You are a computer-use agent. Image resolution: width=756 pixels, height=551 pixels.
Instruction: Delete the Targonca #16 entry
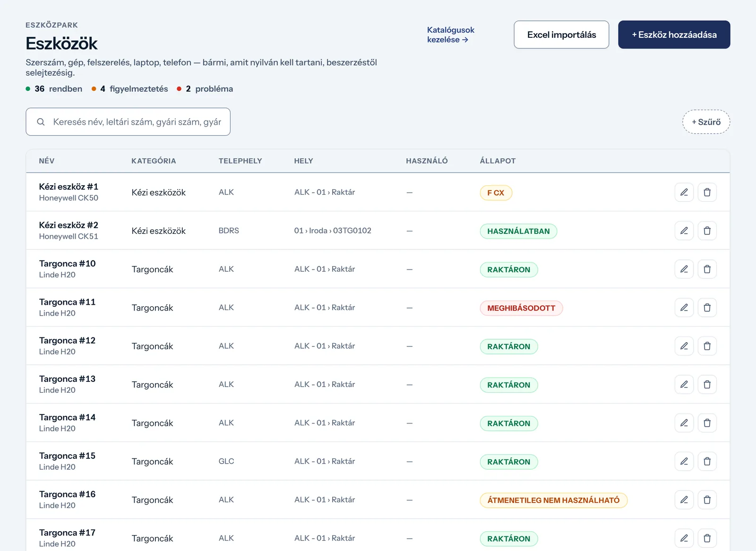click(707, 499)
